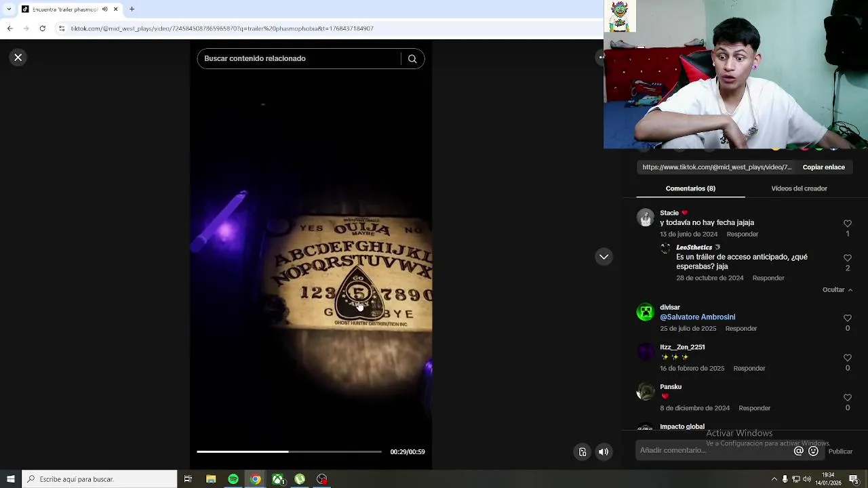Open Spotify from taskbar
The height and width of the screenshot is (488, 868).
pos(233,479)
